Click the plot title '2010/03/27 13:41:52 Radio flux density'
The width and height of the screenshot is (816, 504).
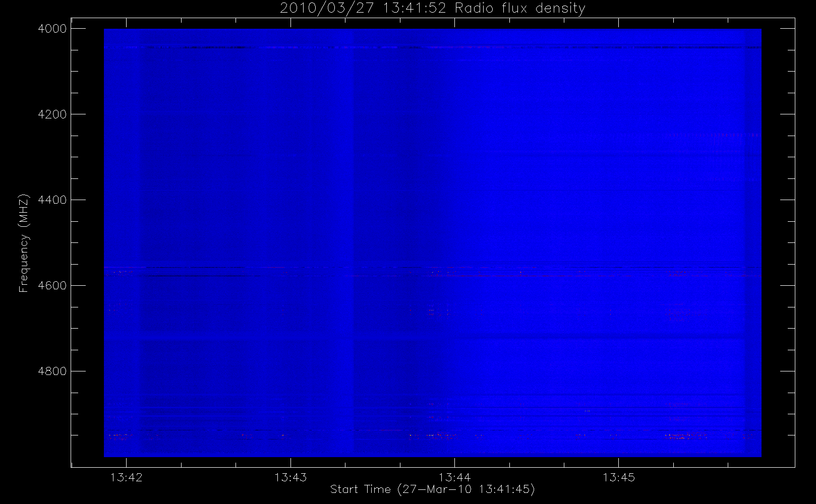pyautogui.click(x=432, y=9)
